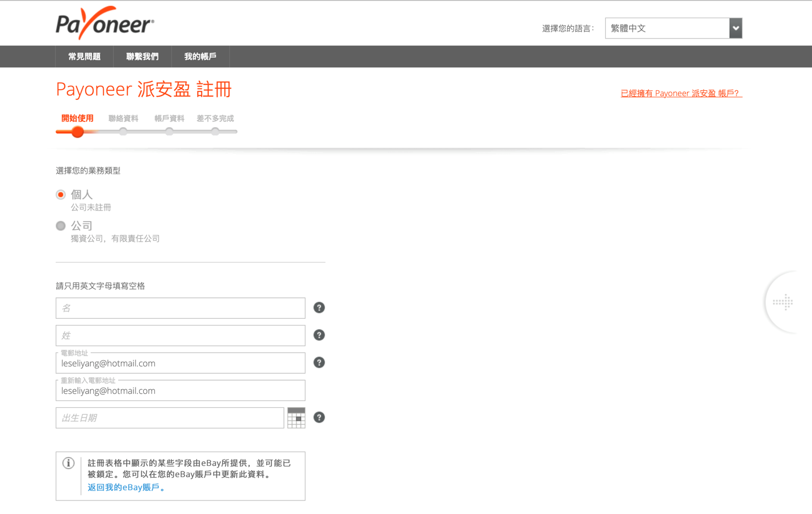Click the 重新輸入電郵地址 field
This screenshot has height=514, width=812.
click(x=181, y=390)
